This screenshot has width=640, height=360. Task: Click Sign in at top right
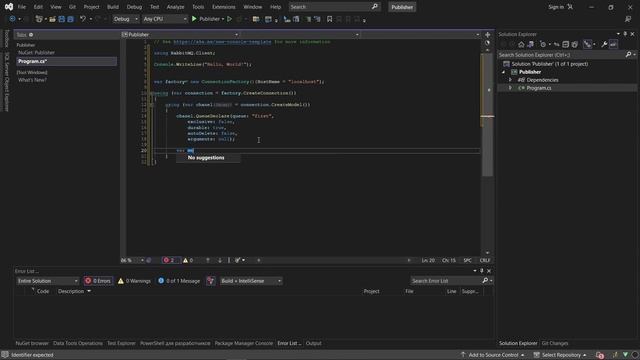(556, 7)
